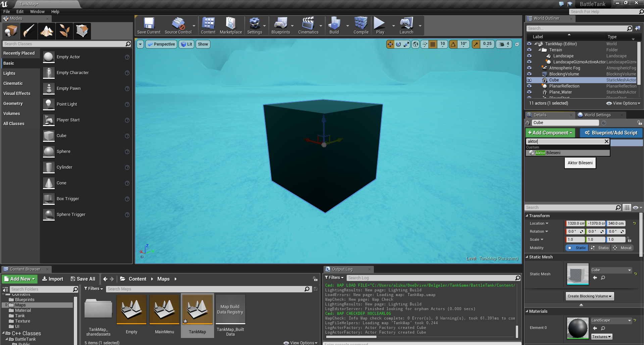Click Import in Content Browser

(x=53, y=279)
